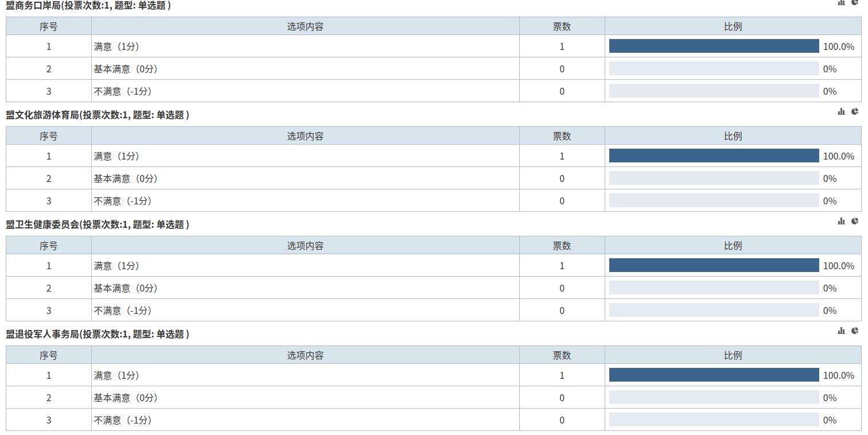Click 票数 column header in 盟卫生健康委员会 table
This screenshot has width=868, height=435.
(x=562, y=246)
